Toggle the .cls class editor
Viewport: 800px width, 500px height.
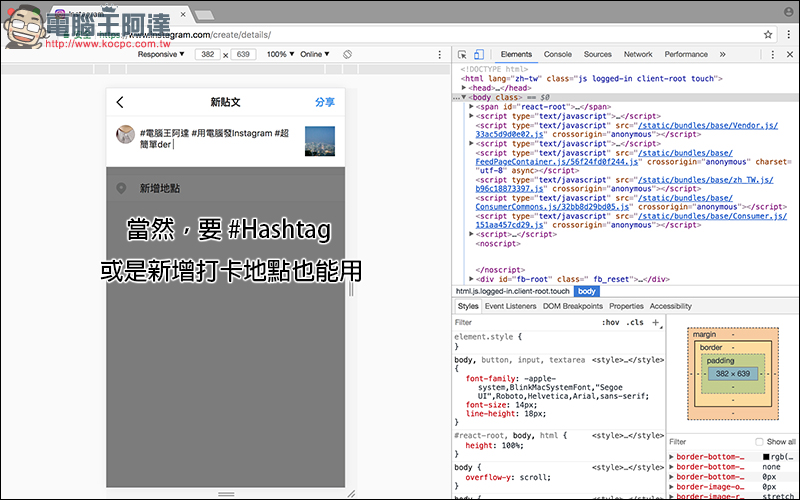pos(635,322)
